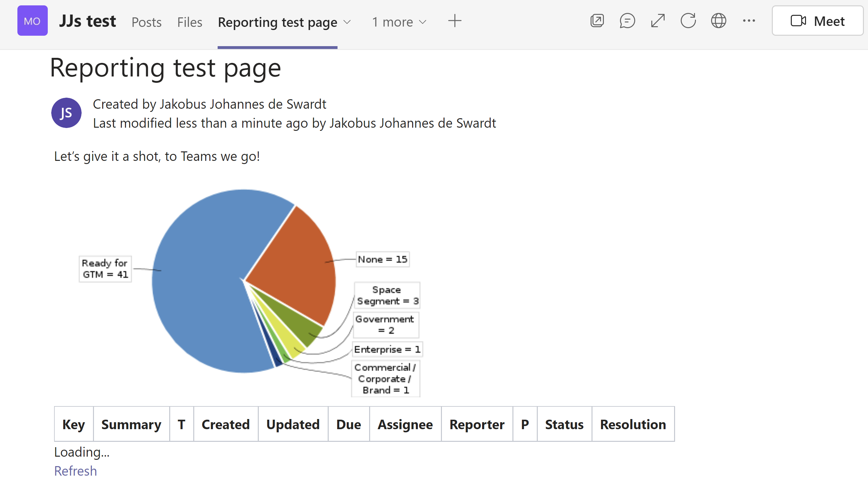The height and width of the screenshot is (493, 868).
Task: Open the page in browser via globe icon
Action: pyautogui.click(x=718, y=21)
